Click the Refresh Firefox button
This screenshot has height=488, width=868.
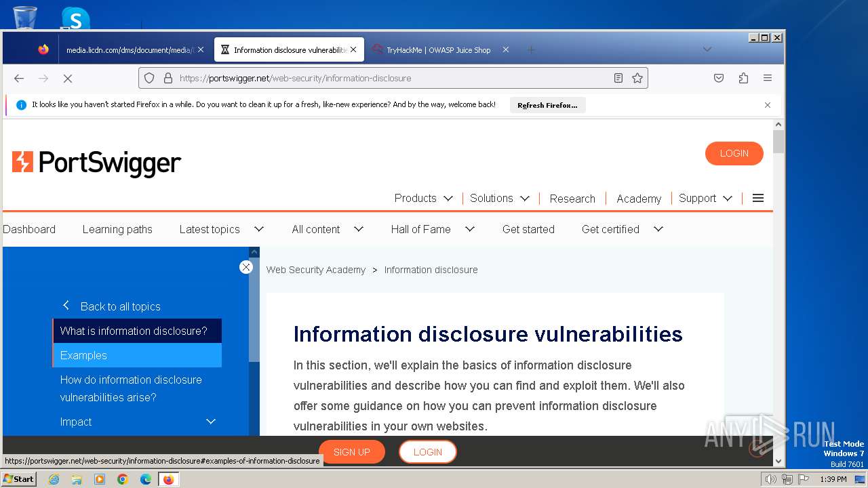coord(547,105)
